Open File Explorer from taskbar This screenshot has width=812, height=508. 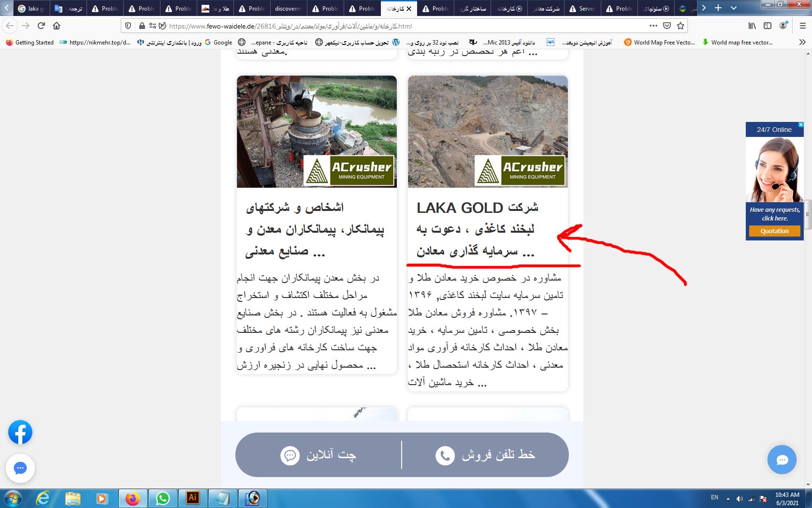tap(73, 498)
